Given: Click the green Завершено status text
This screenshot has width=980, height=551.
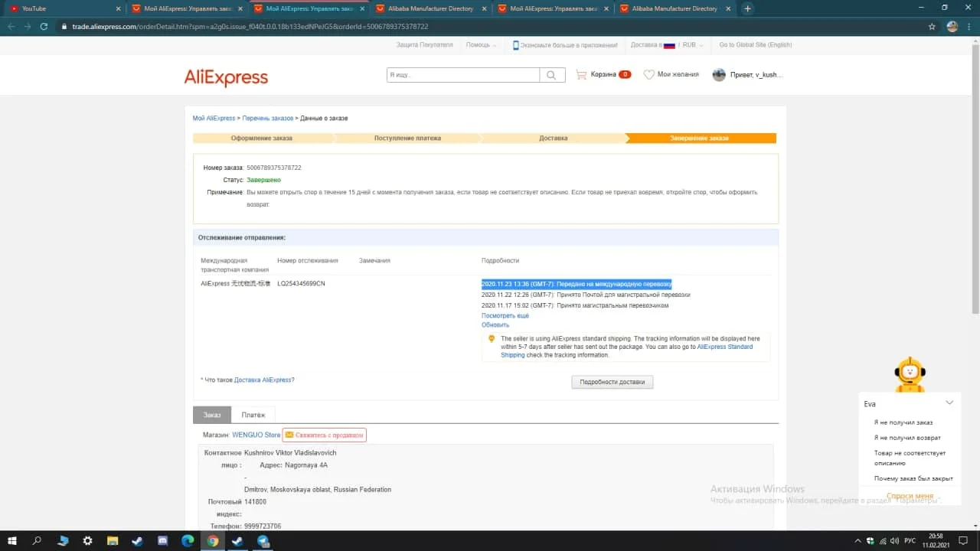Looking at the screenshot, I should 263,180.
